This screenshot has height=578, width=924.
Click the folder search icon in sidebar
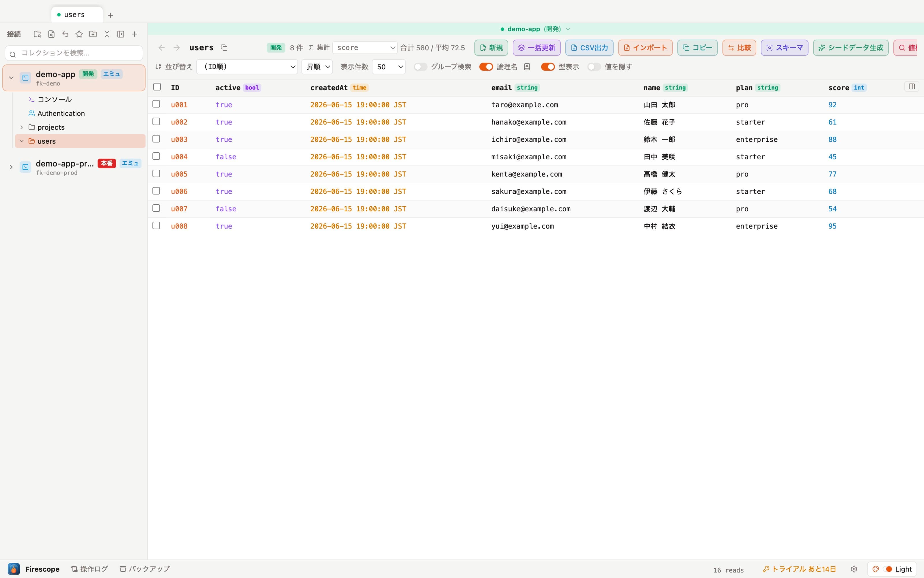(x=37, y=34)
